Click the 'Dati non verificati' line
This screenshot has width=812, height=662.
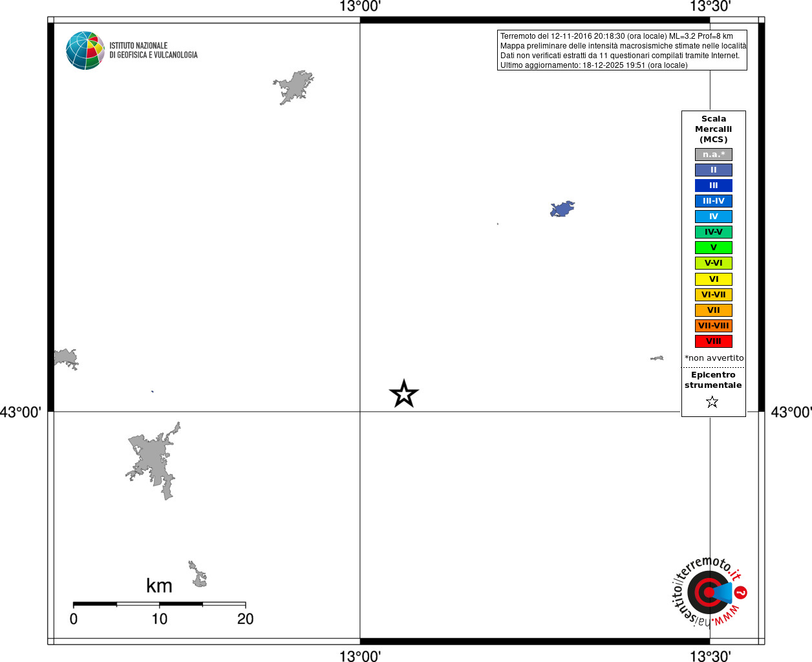tap(619, 56)
